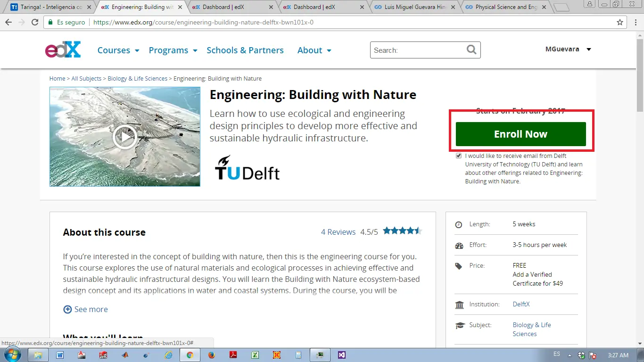
Task: Play the course preview video
Action: pyautogui.click(x=124, y=137)
